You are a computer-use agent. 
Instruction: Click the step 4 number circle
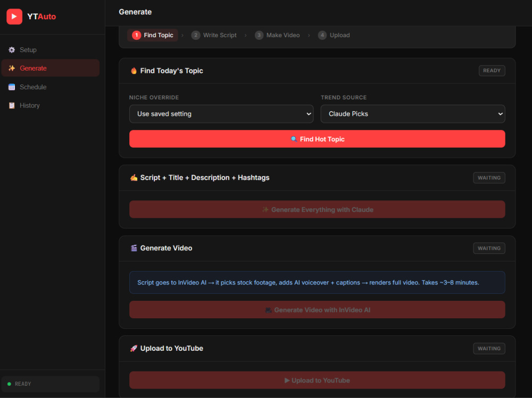pos(322,35)
